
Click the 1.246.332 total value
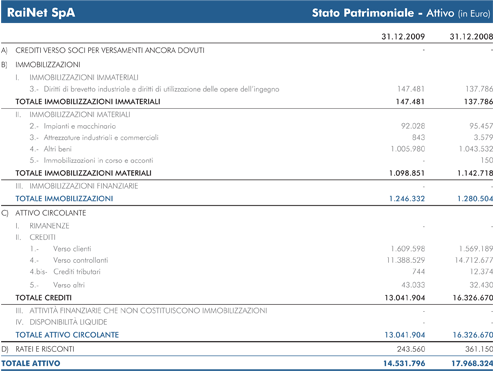click(407, 199)
